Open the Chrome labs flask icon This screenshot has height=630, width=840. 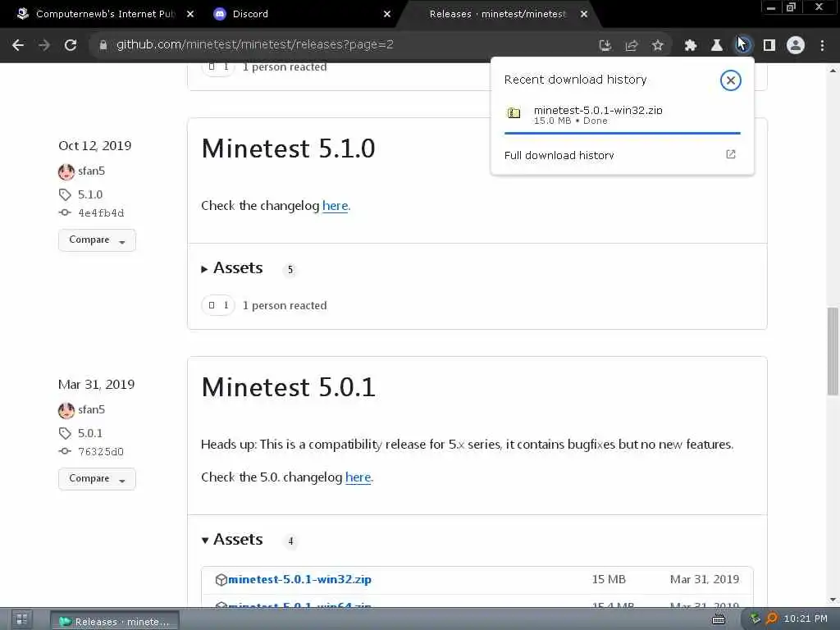point(717,46)
